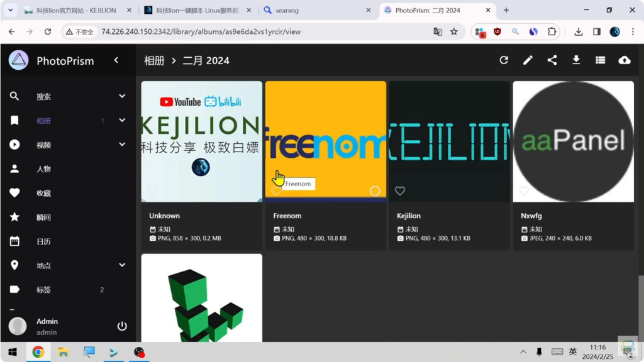Reload the album with the refresh icon
Viewport: 644px width, 362px height.
point(504,60)
